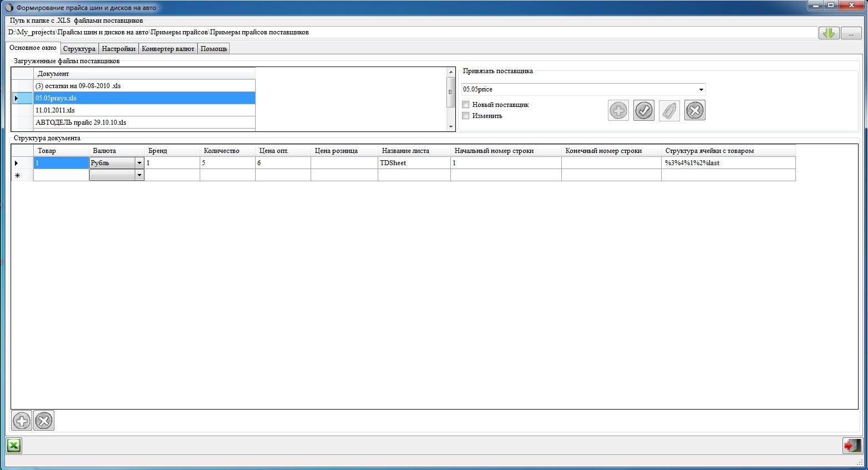Screen dimensions: 868x470
Task: Select the highlighted "Товар" cell with value 1
Action: [61, 163]
